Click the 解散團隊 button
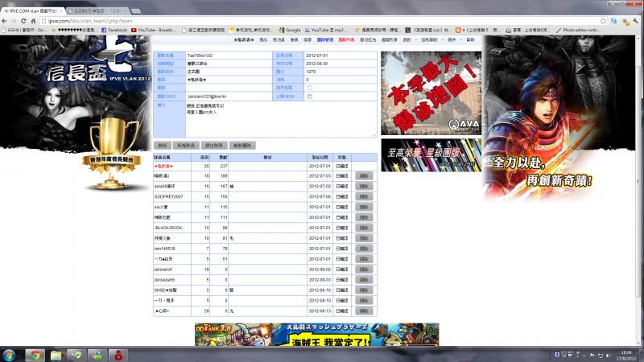644x362 pixels. pos(242,146)
